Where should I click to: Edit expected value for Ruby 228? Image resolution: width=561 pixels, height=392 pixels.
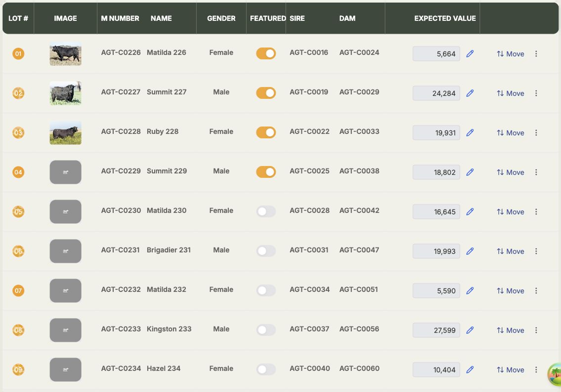pyautogui.click(x=470, y=133)
